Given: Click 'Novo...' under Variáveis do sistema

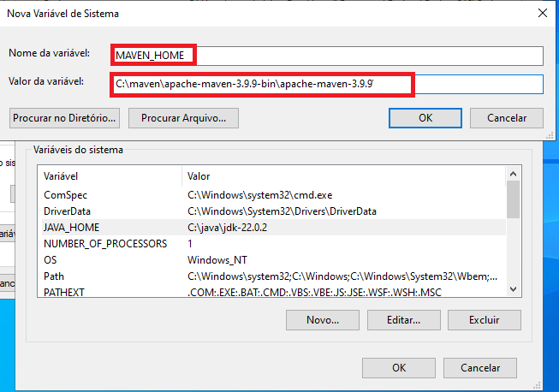Looking at the screenshot, I should coord(323,320).
